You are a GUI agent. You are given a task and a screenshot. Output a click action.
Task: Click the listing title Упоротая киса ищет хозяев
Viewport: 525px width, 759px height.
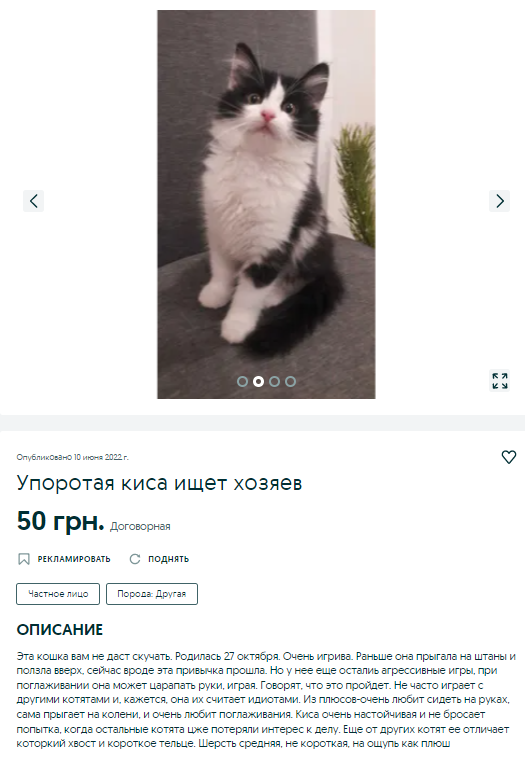(159, 483)
